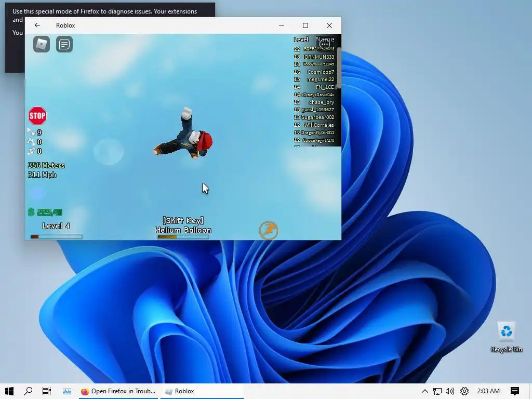Image resolution: width=532 pixels, height=399 pixels.
Task: Open the three-dots leaderboard options
Action: pyautogui.click(x=324, y=44)
